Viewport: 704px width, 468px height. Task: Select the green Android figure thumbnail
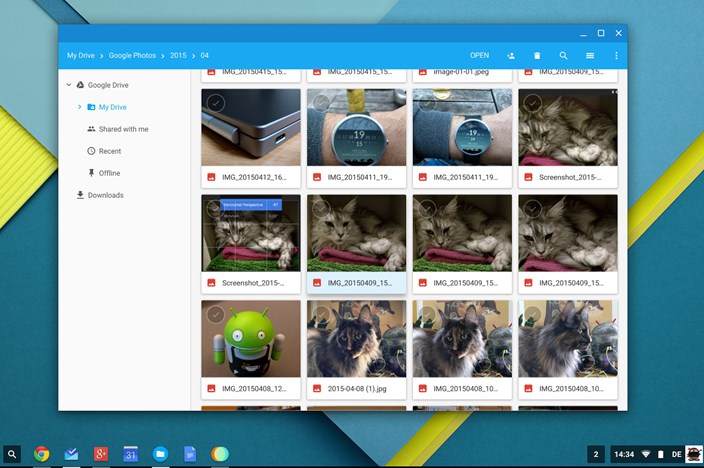click(251, 339)
